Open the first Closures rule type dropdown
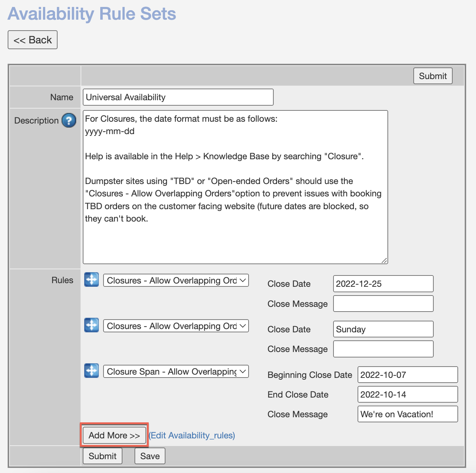The image size is (476, 473). click(176, 281)
